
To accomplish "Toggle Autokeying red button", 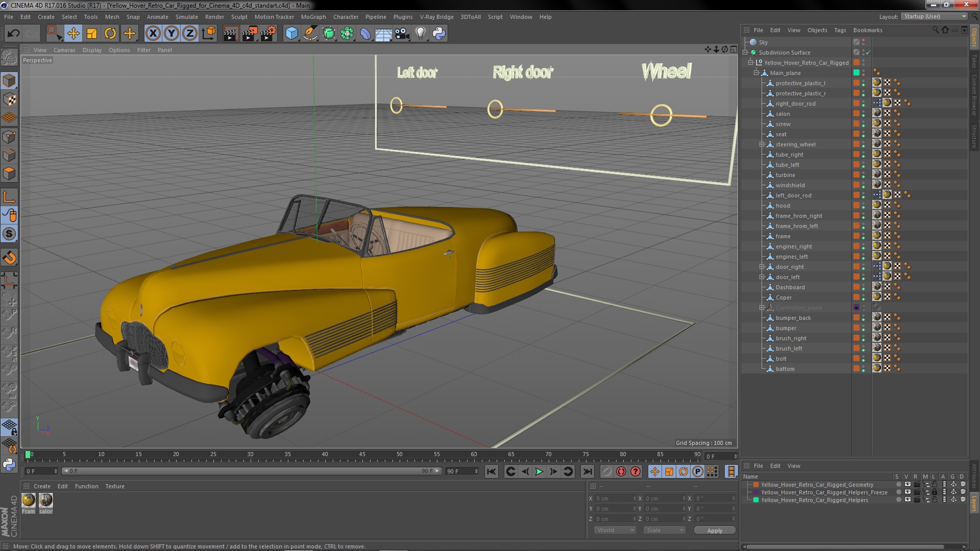I will click(x=621, y=472).
